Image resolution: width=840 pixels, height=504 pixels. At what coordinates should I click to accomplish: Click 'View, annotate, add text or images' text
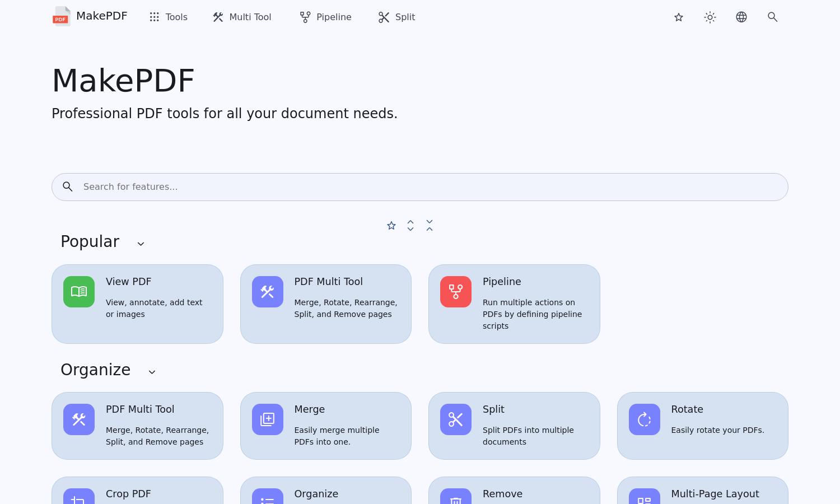point(154,309)
